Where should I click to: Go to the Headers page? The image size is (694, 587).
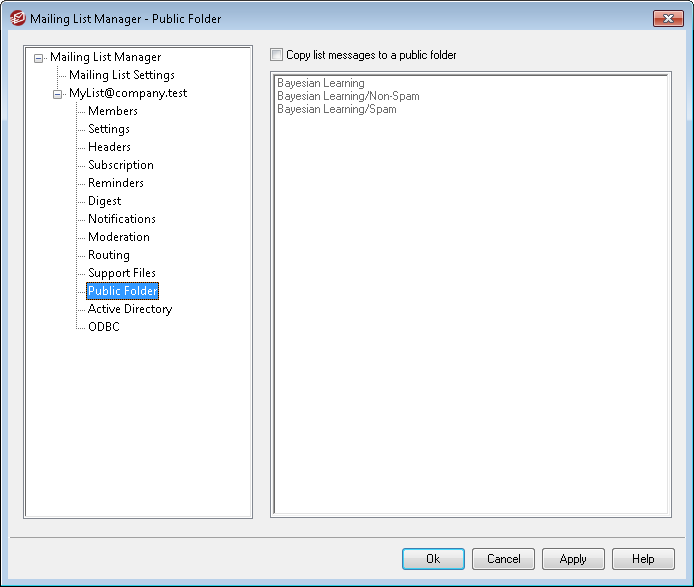[x=109, y=147]
